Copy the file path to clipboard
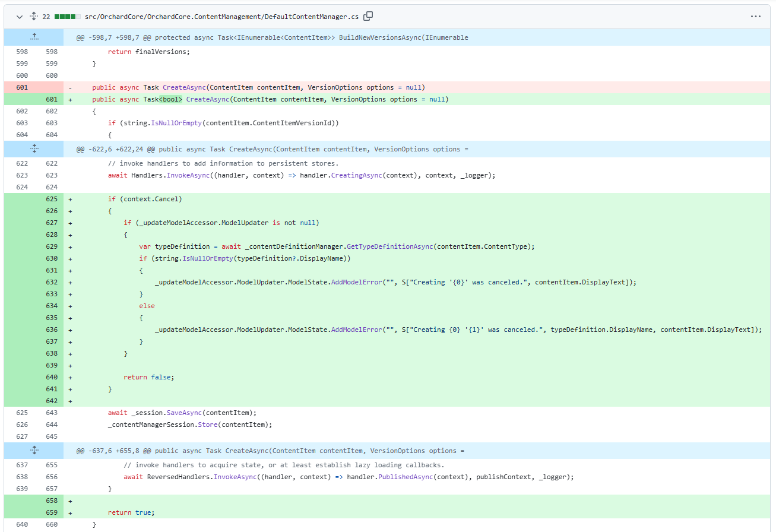Screen dimensions: 776x532 (368, 16)
